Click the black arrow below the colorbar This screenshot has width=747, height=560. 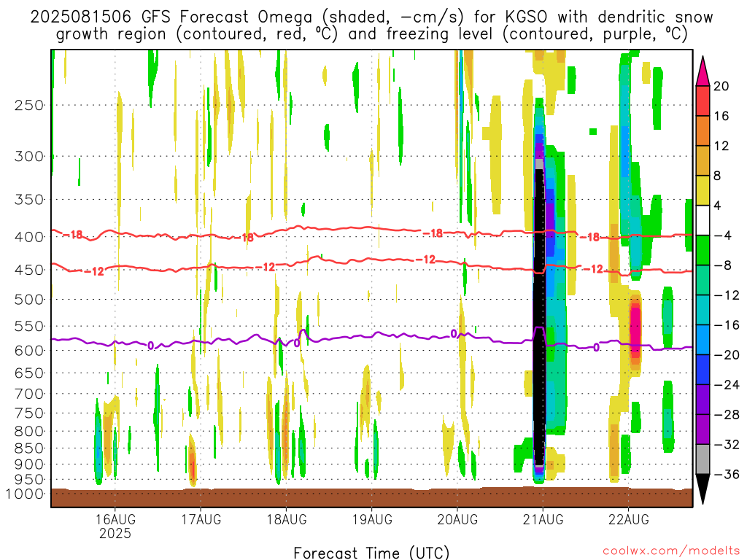pos(703,489)
